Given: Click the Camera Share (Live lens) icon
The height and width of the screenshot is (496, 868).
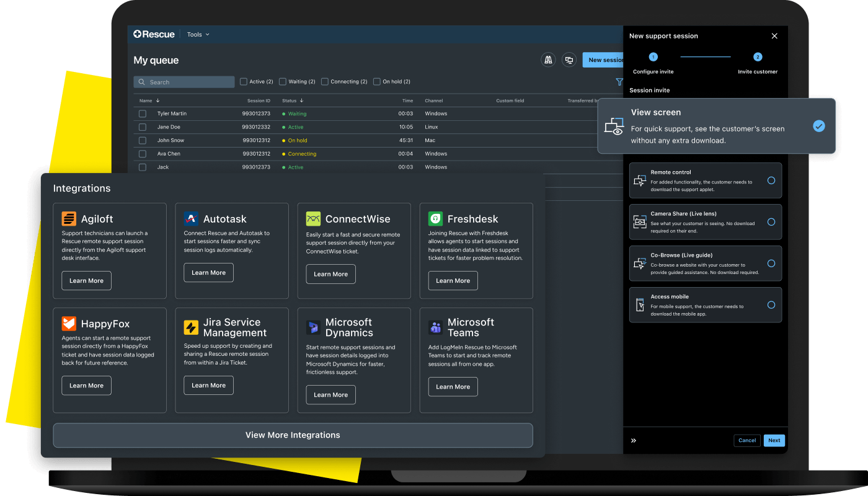Looking at the screenshot, I should [640, 222].
